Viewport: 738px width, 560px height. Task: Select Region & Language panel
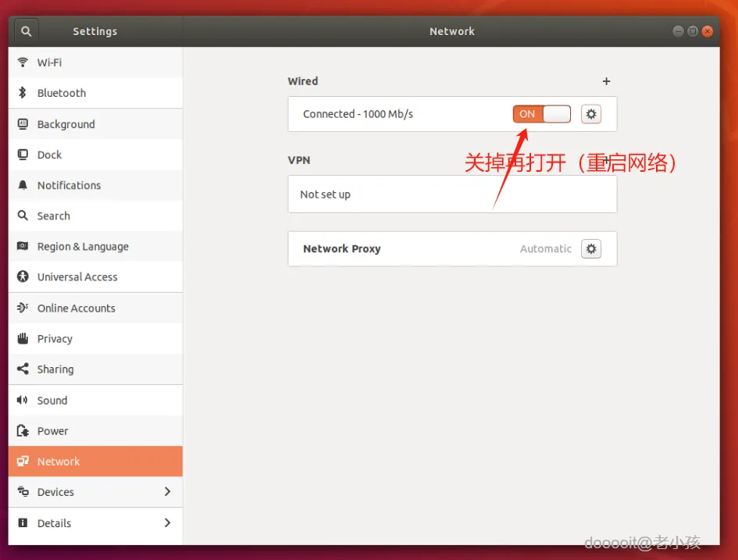tap(95, 246)
